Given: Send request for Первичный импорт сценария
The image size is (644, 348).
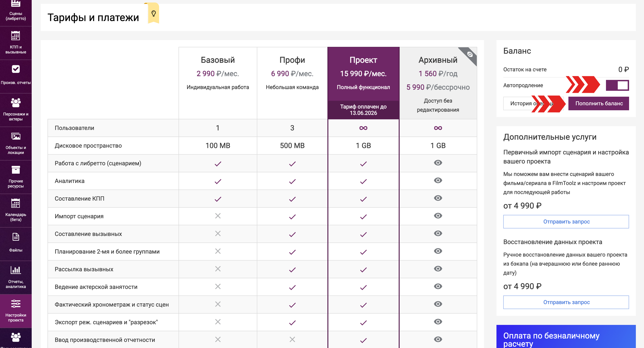Looking at the screenshot, I should (566, 222).
